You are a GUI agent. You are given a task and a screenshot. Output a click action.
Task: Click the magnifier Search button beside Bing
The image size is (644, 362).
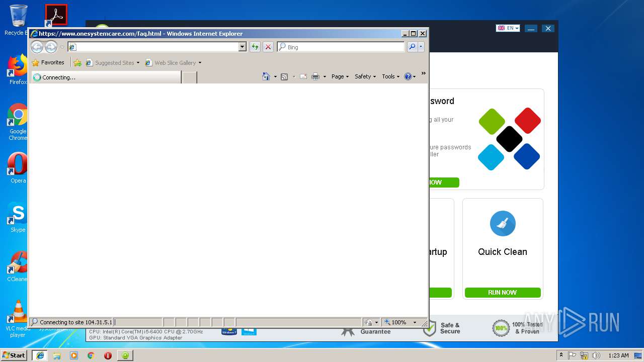point(412,47)
